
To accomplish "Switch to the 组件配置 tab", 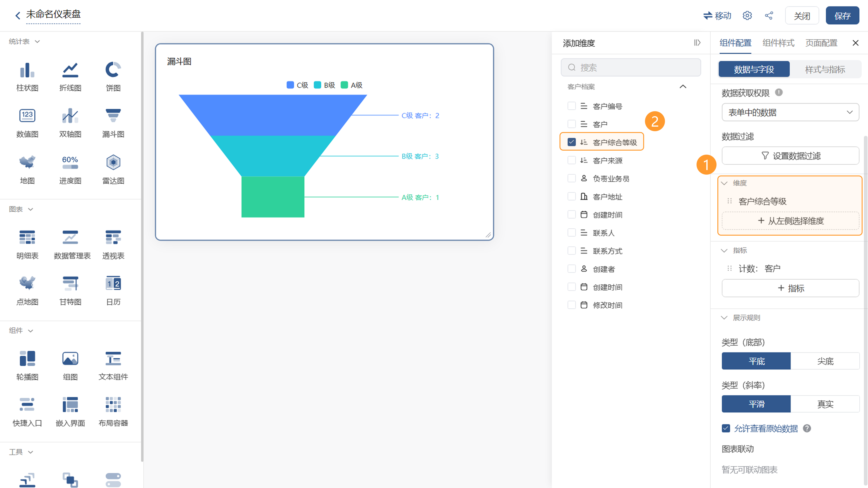I will [735, 43].
